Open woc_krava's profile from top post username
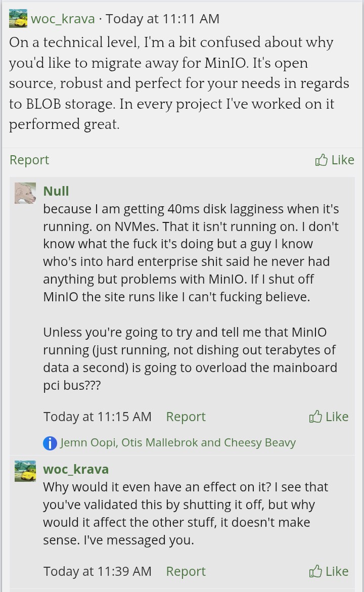The height and width of the screenshot is (592, 364). tap(63, 19)
